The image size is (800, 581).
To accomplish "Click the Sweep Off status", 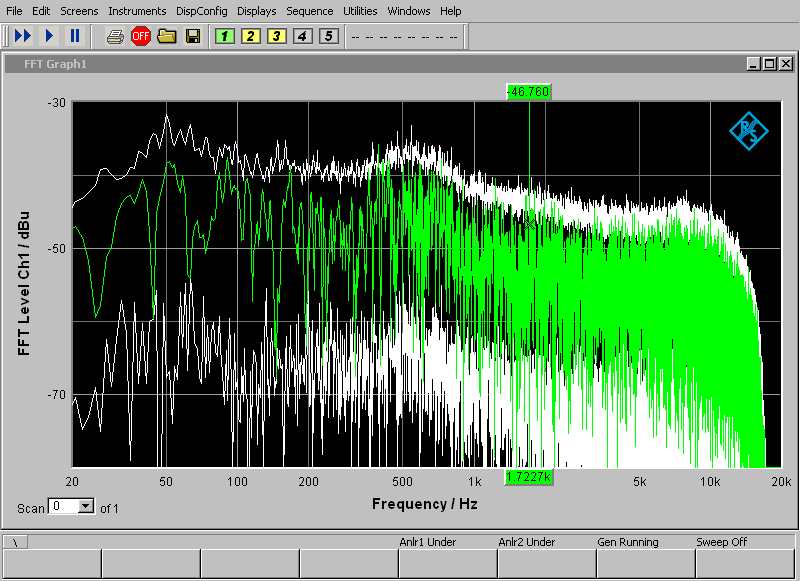I will (x=721, y=542).
